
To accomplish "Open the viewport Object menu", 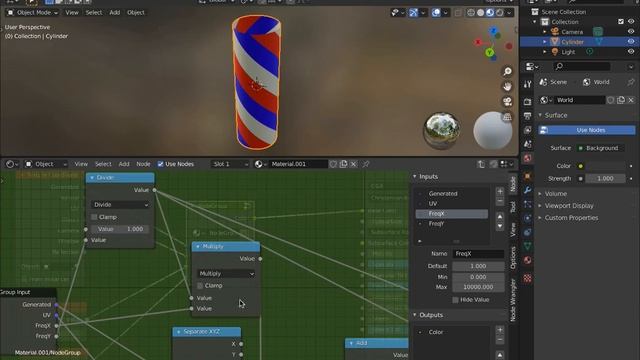I will 136,13.
